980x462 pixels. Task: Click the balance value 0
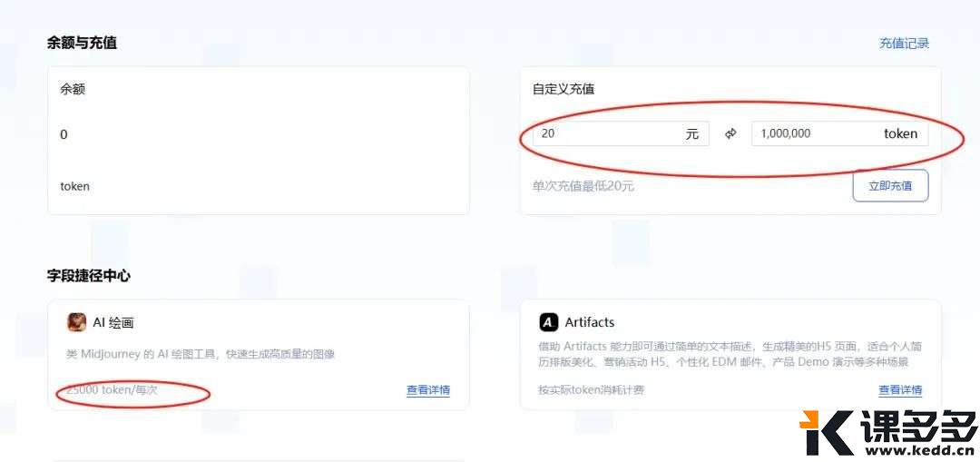[x=64, y=134]
